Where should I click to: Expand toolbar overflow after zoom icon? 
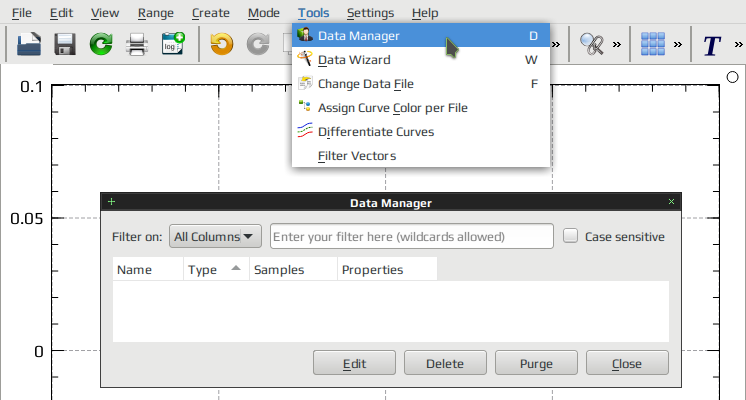pos(617,45)
